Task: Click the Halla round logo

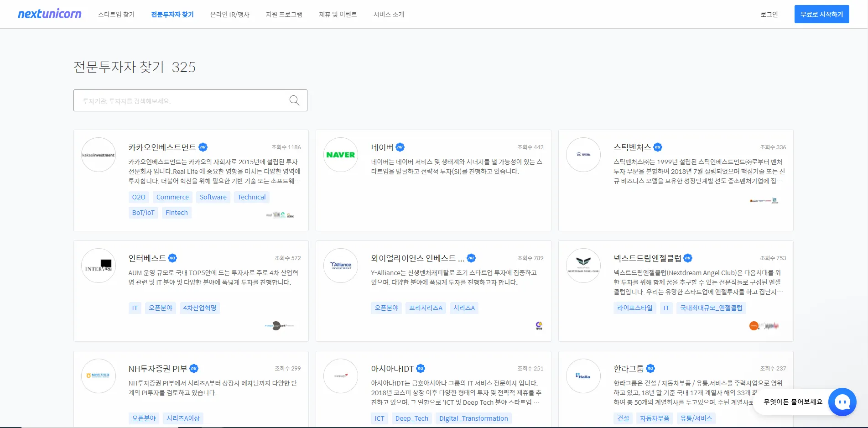Action: click(x=583, y=376)
